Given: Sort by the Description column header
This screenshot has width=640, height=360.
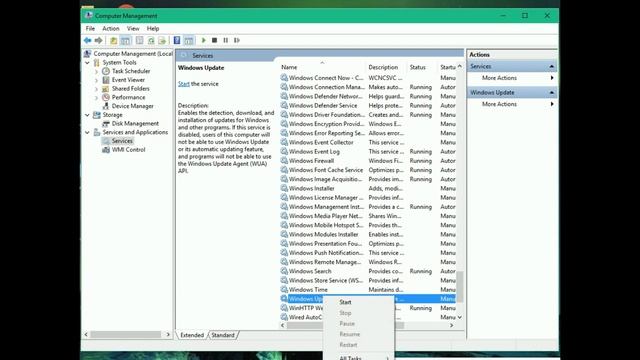Looking at the screenshot, I should tap(383, 67).
